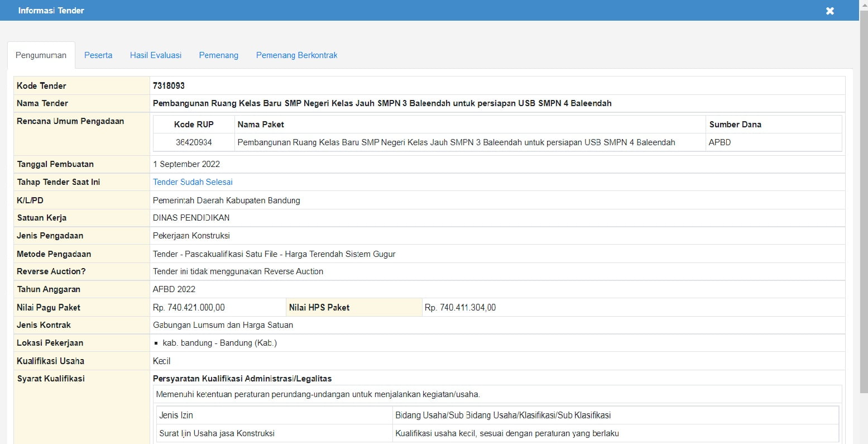The image size is (868, 444).
Task: Click the APBD cell under Sumber Dana
Action: pos(720,142)
